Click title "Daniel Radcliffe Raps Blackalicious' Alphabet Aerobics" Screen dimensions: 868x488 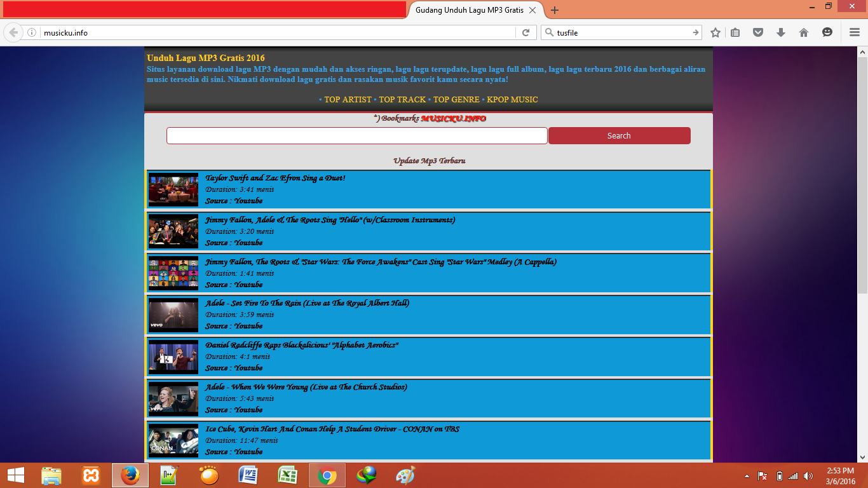[x=302, y=345]
